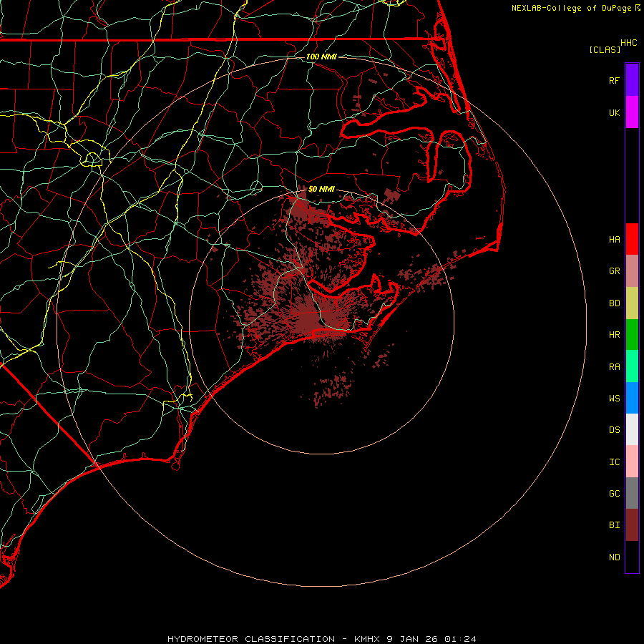Click the red HA legend swatch
Screen dimensions: 644x644
tap(632, 239)
